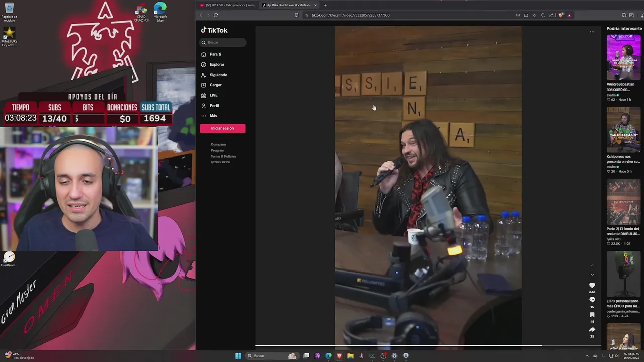This screenshot has height=362, width=644.
Task: Open the weather widget showing 28°C
Action: click(20, 356)
